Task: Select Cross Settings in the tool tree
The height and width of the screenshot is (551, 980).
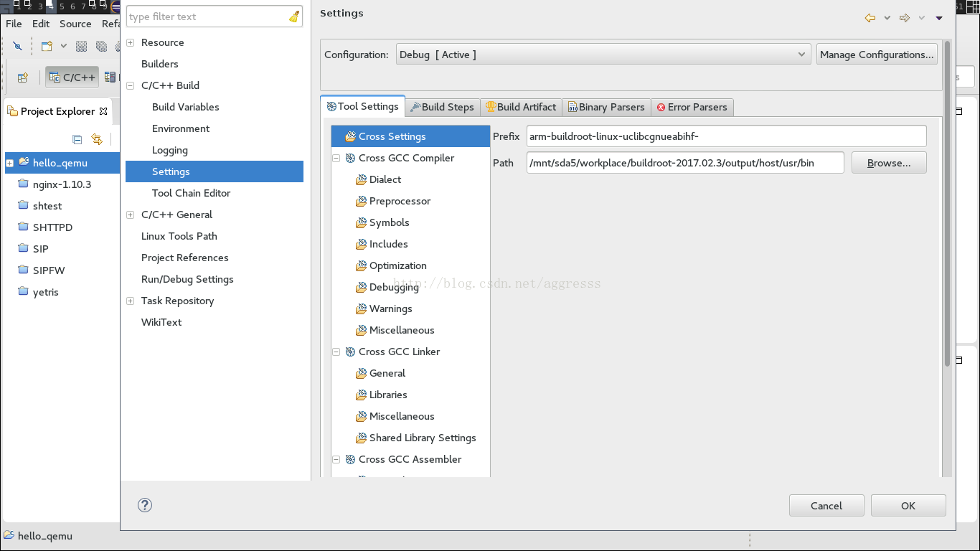Action: [410, 136]
